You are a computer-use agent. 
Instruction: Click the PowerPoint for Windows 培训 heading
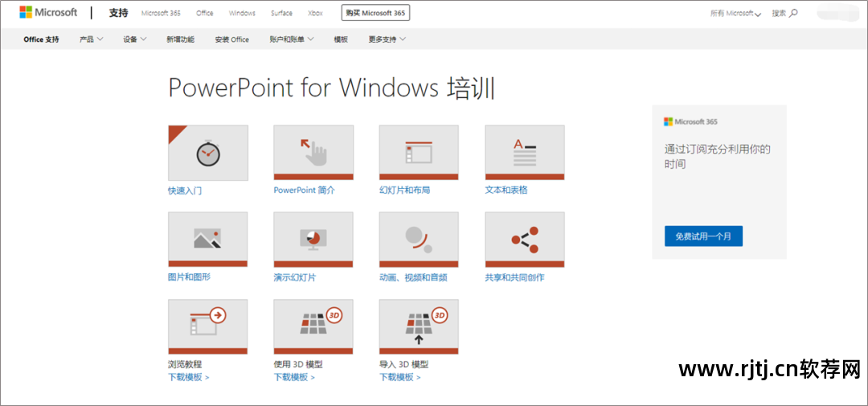(331, 88)
